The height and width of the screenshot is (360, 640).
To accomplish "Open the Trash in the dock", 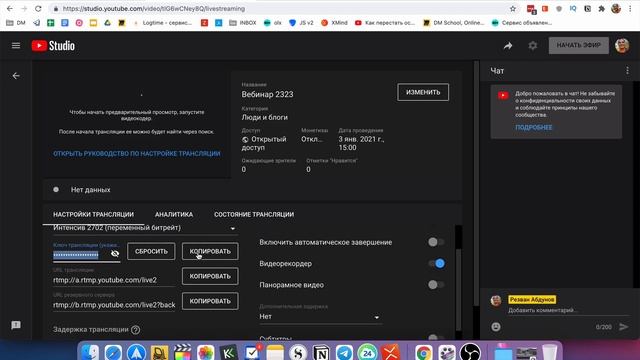I will [550, 352].
